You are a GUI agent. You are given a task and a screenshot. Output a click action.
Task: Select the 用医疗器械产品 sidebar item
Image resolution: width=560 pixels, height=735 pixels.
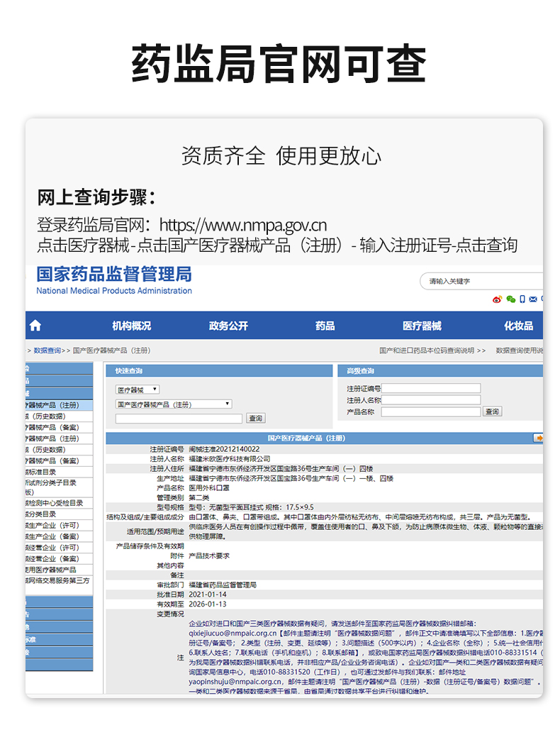pyautogui.click(x=59, y=570)
